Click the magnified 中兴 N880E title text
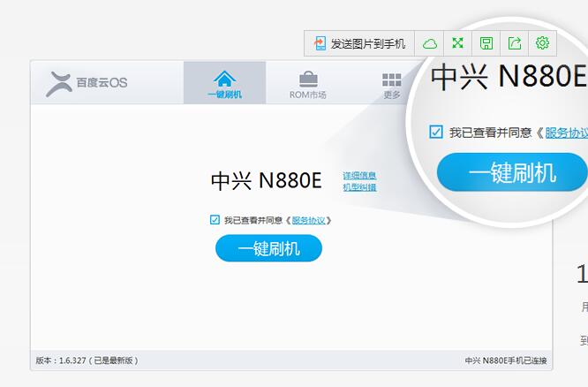This screenshot has width=588, height=387. (509, 77)
